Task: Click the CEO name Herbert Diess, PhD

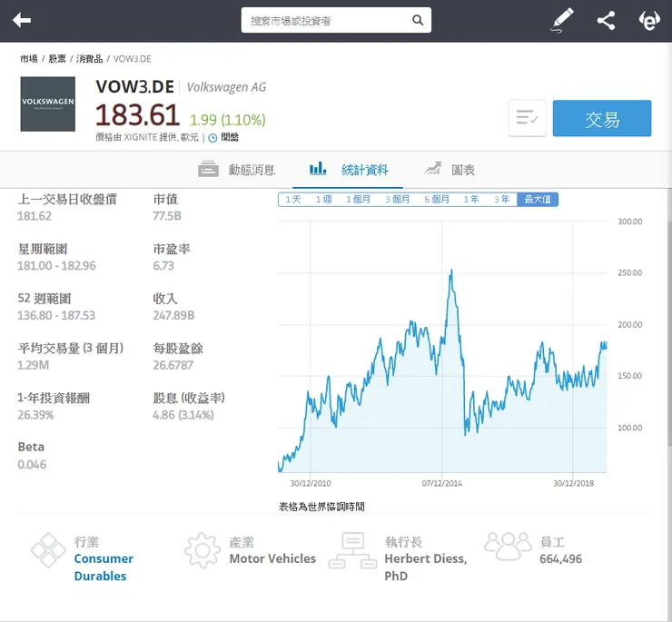Action: [x=426, y=568]
